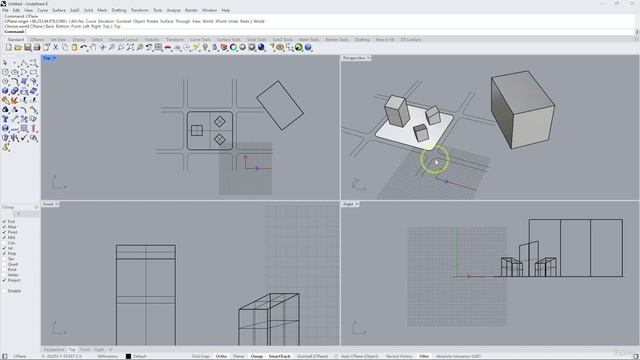The width and height of the screenshot is (640, 360).
Task: Click the blue sphere Render icon
Action: point(261,47)
